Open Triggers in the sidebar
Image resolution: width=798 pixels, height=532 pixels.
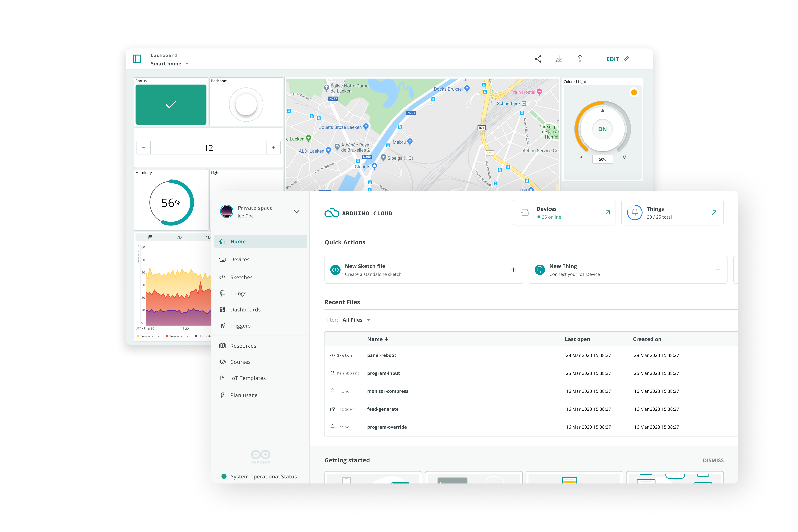click(x=261, y=326)
